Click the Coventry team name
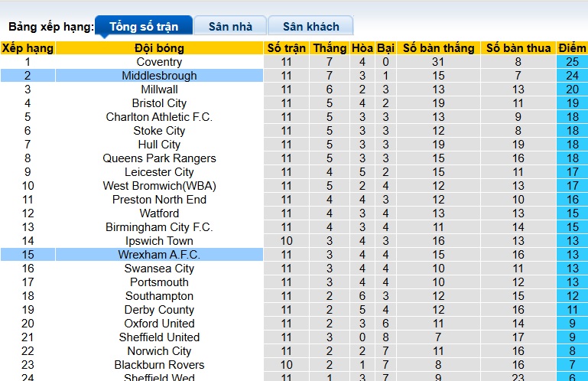This screenshot has height=381, width=588. click(159, 62)
